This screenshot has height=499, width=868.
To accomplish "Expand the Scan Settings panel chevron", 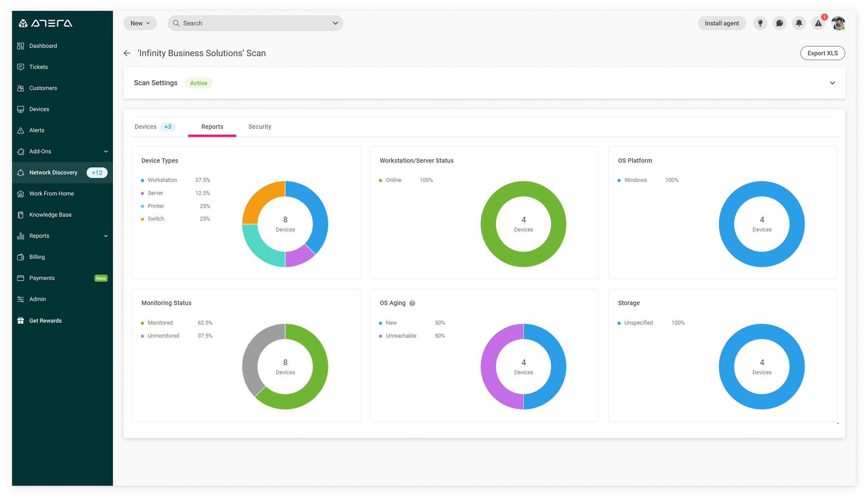I will pos(832,83).
